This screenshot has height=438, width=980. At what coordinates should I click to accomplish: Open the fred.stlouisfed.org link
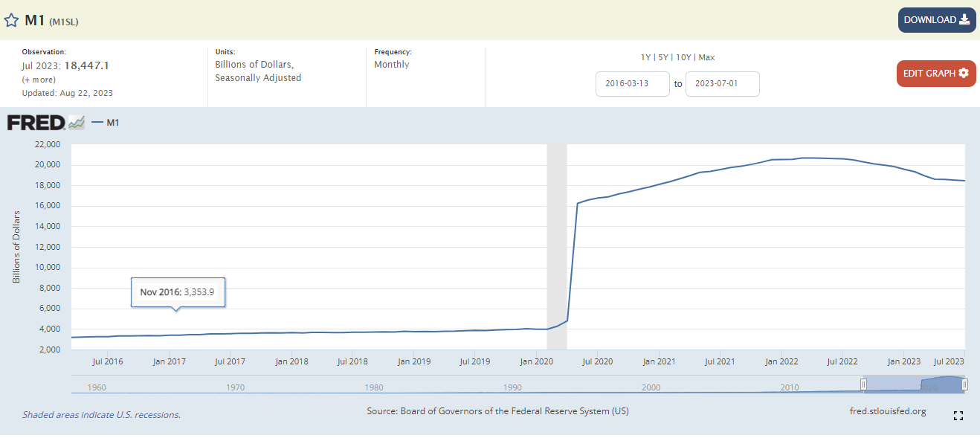click(887, 411)
